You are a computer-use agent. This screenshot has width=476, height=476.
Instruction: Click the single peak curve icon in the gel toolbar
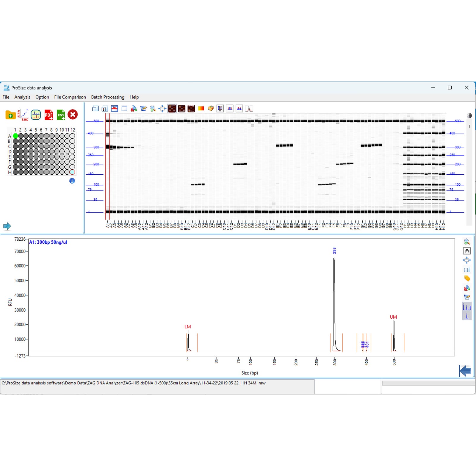(249, 109)
